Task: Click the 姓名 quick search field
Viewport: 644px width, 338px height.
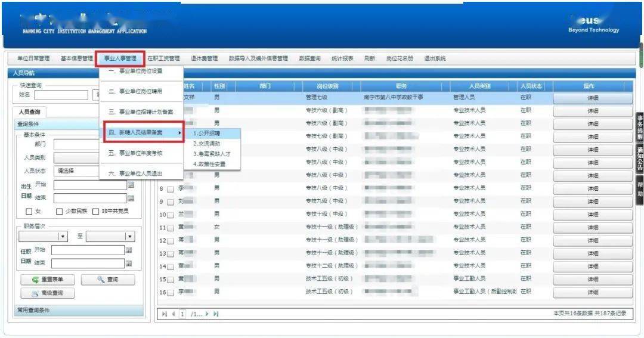Action: [61, 95]
